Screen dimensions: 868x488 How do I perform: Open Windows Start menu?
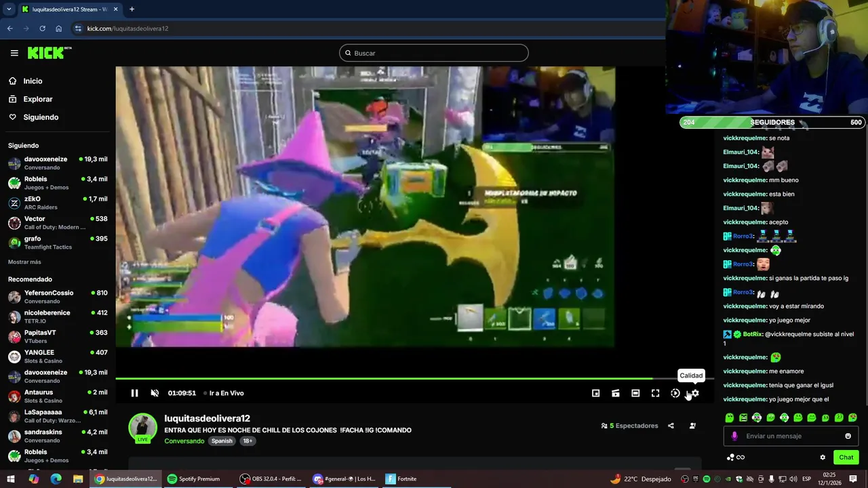(x=11, y=479)
